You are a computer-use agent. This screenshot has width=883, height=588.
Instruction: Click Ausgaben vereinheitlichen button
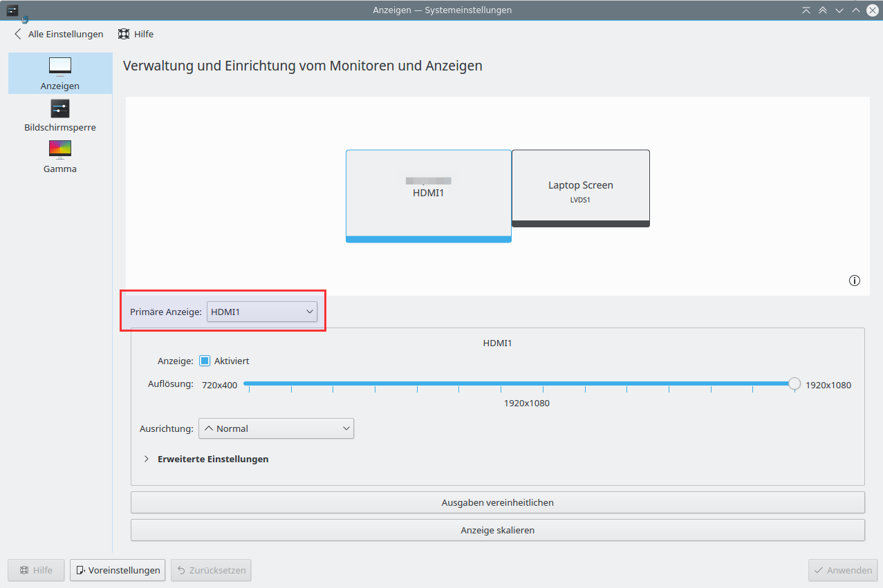pyautogui.click(x=497, y=502)
